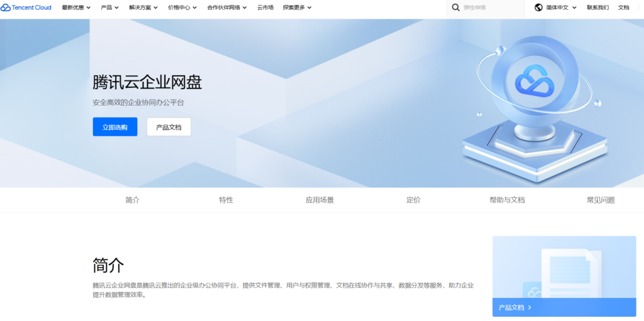Open the 帮助与文档 tab

click(507, 200)
